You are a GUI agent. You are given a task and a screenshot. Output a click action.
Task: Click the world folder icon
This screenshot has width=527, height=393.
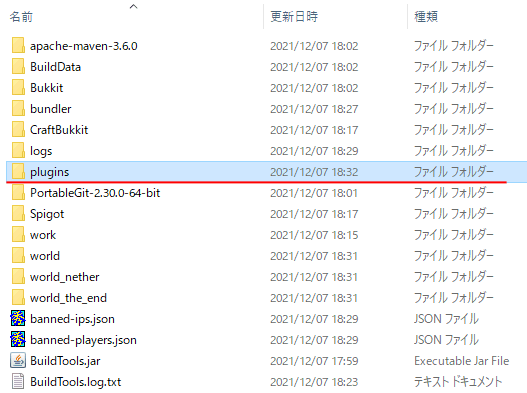coord(18,256)
